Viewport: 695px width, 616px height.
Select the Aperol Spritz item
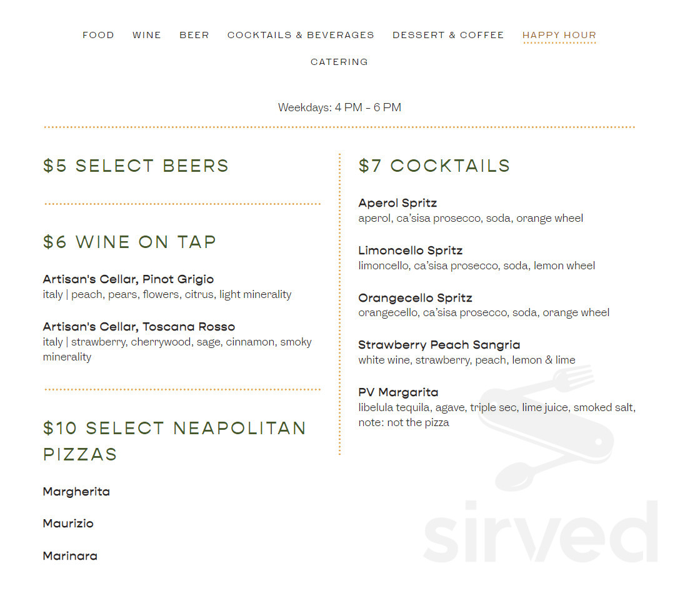coord(397,202)
